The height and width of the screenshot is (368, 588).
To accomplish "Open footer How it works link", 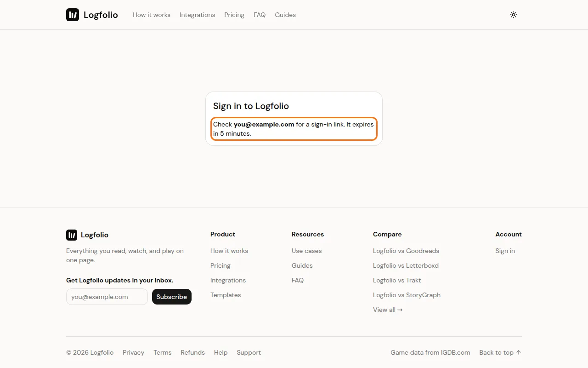I will pyautogui.click(x=229, y=251).
